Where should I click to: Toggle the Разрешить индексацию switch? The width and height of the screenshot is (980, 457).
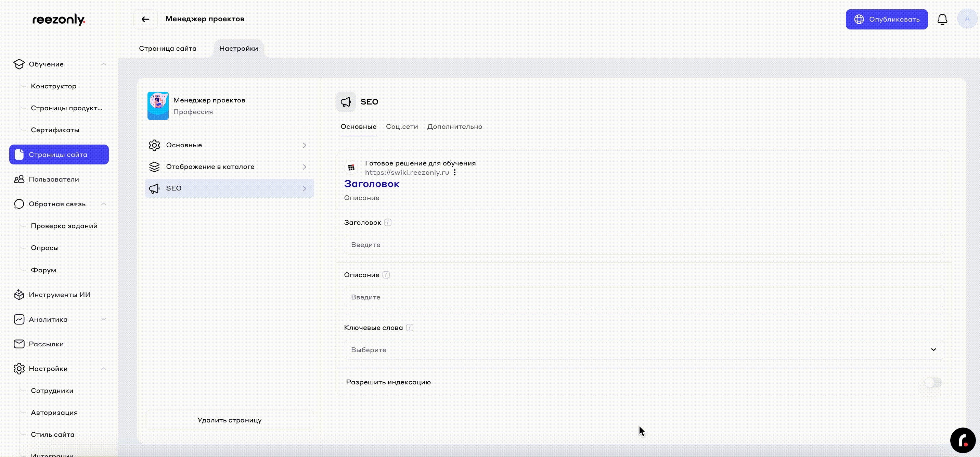[933, 382]
